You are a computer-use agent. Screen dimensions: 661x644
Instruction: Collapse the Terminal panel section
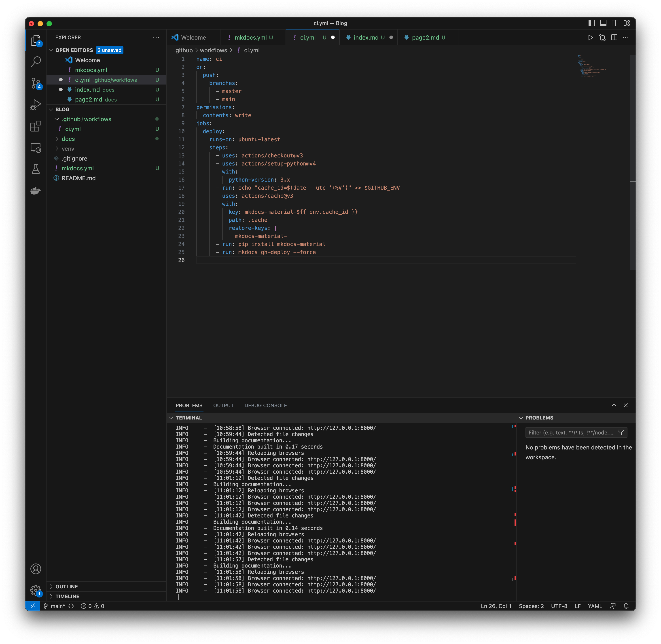[x=172, y=418]
